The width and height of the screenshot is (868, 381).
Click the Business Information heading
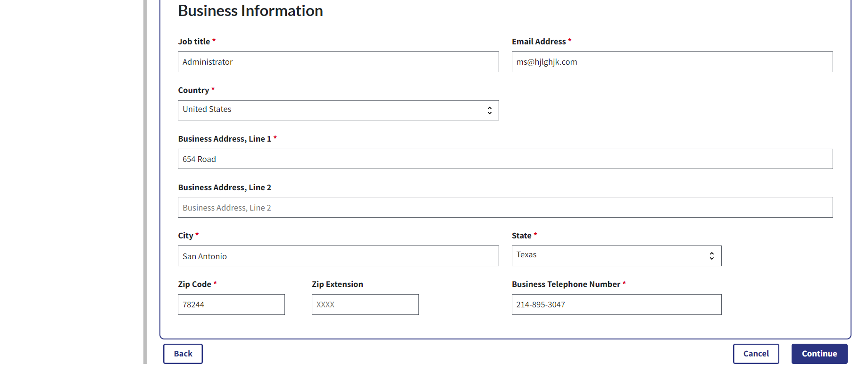(x=250, y=11)
